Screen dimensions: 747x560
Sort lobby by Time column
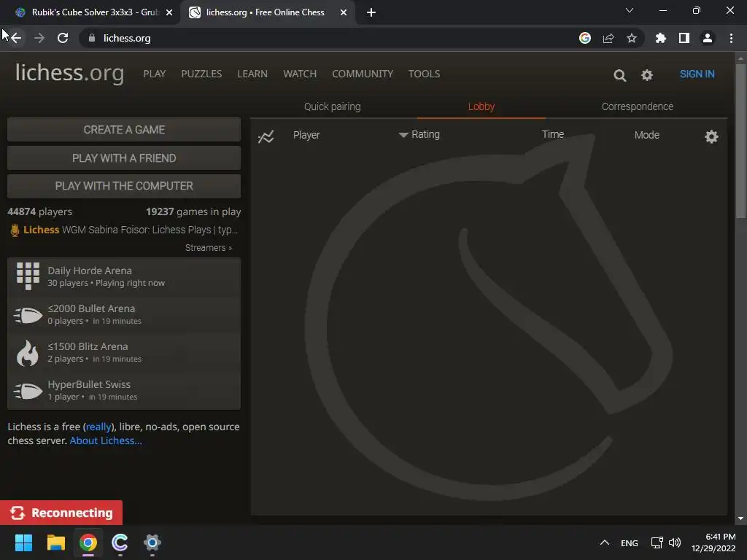click(x=553, y=135)
